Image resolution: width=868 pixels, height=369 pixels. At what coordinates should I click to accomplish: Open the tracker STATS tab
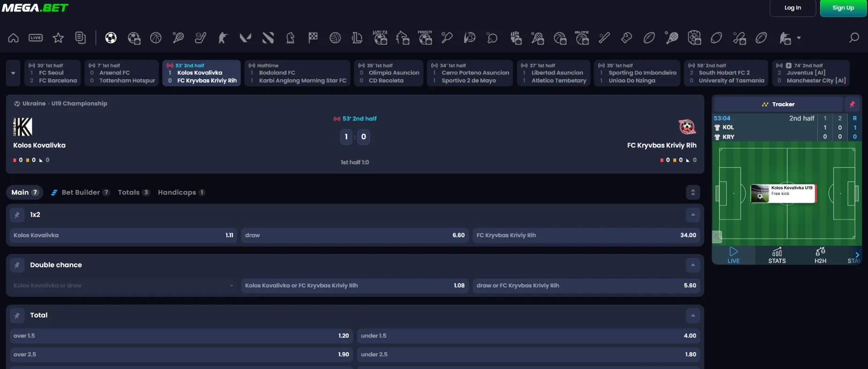777,256
